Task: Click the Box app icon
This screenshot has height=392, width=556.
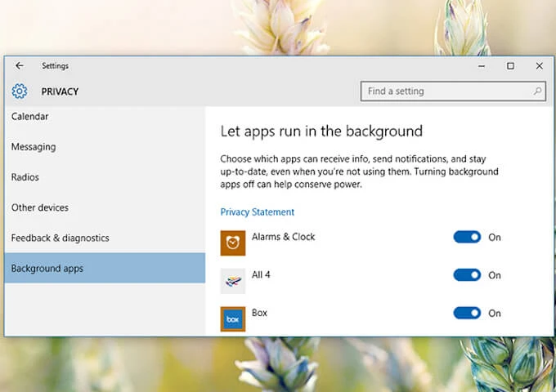Action: (232, 319)
